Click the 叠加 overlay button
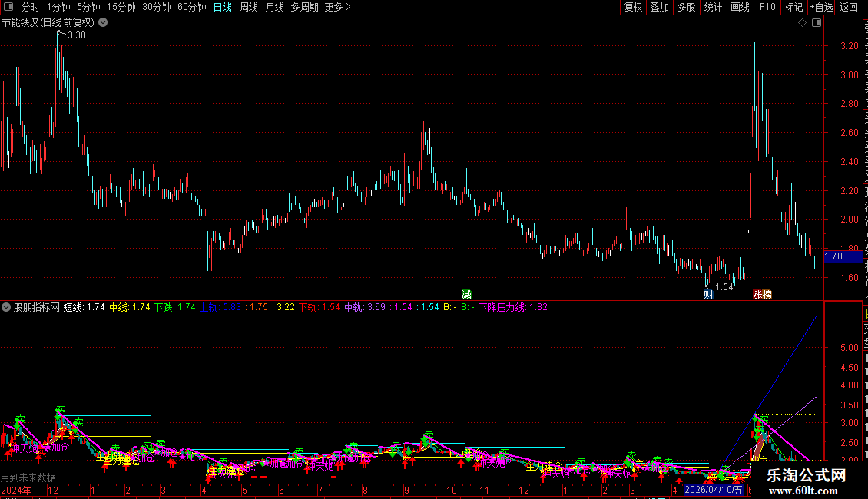The width and height of the screenshot is (868, 499). tap(659, 7)
